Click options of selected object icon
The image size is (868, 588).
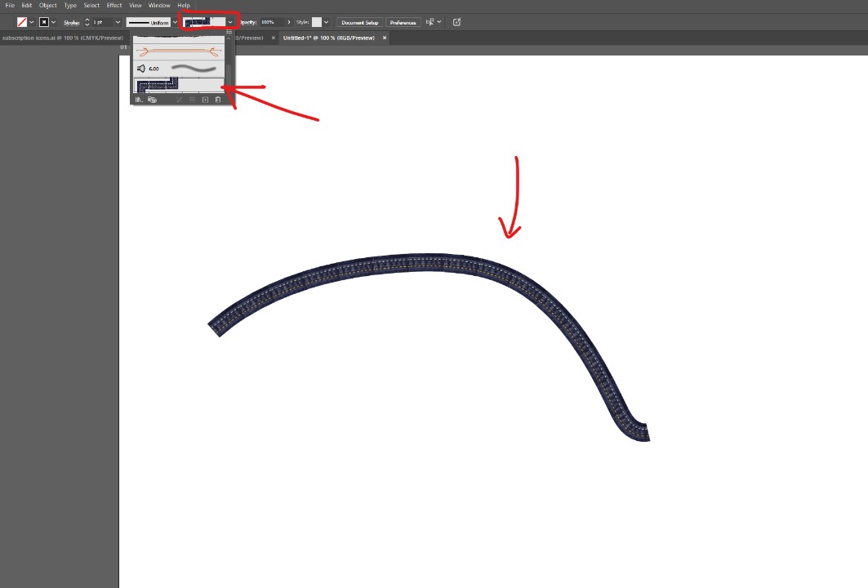tap(192, 100)
